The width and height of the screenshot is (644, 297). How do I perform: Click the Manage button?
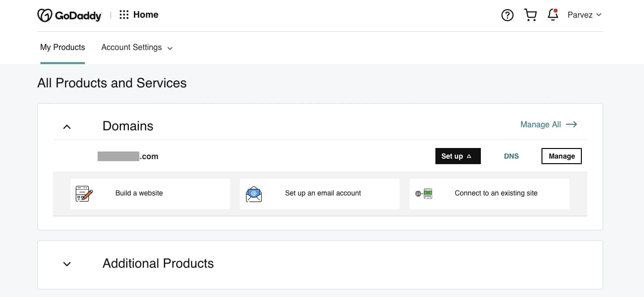coord(562,156)
